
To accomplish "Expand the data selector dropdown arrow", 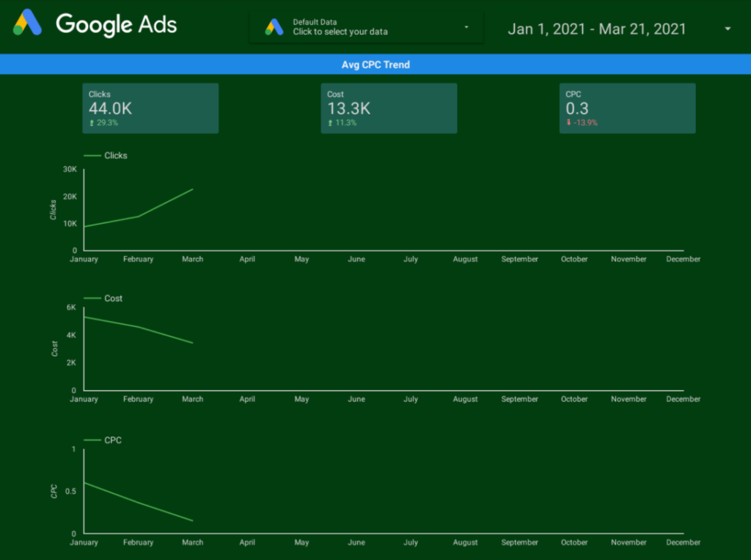I will [466, 27].
